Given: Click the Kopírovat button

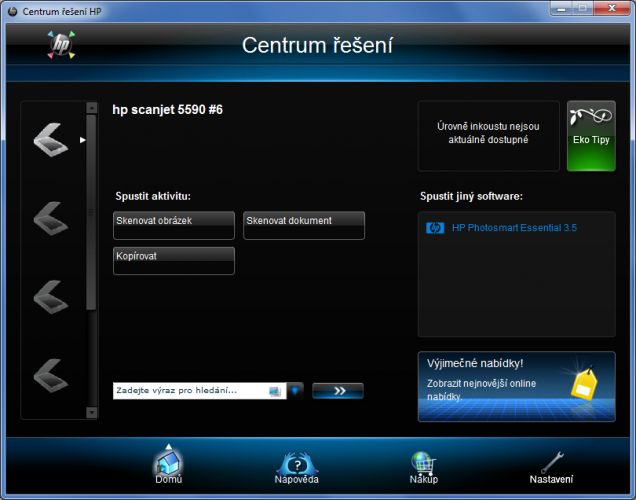Looking at the screenshot, I should click(x=174, y=261).
